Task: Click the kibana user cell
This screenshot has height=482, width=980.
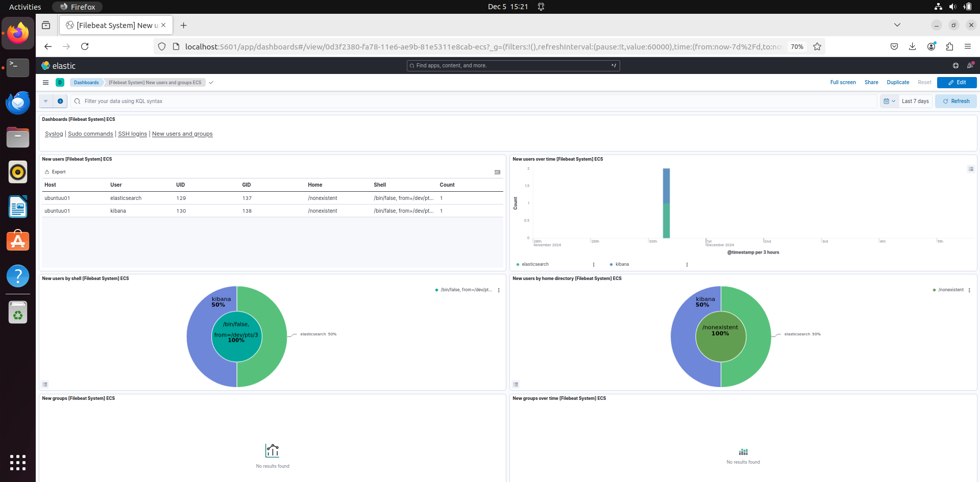Action: (118, 211)
